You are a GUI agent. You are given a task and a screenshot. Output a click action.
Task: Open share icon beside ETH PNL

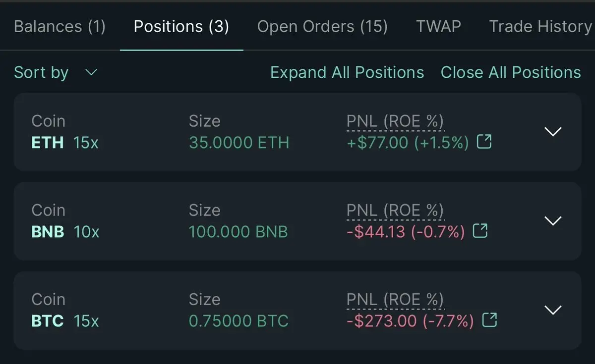coord(484,143)
